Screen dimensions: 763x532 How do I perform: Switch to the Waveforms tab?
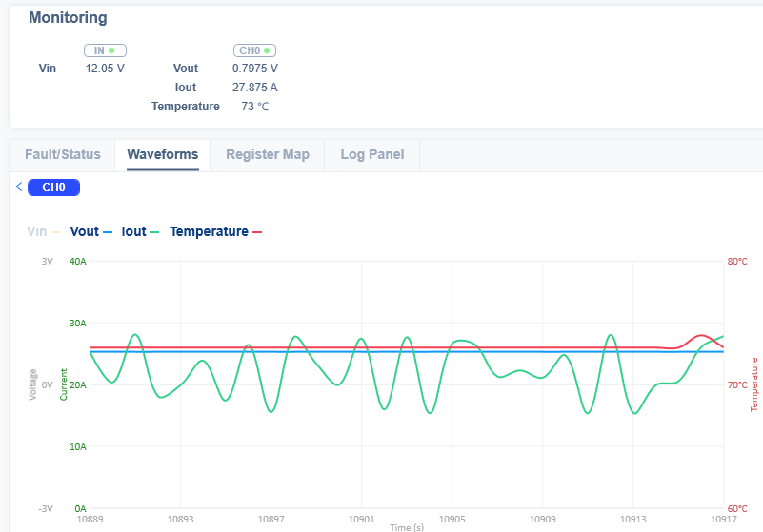coord(162,154)
